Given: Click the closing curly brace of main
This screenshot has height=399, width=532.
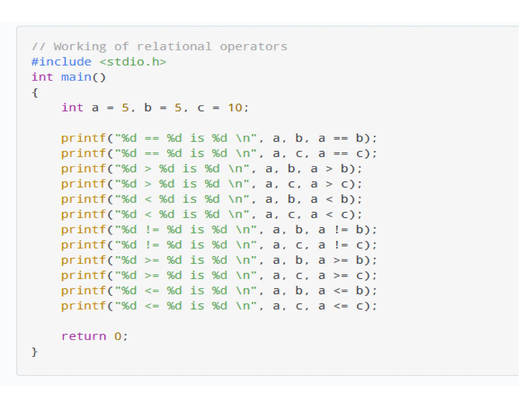Looking at the screenshot, I should pyautogui.click(x=35, y=352).
